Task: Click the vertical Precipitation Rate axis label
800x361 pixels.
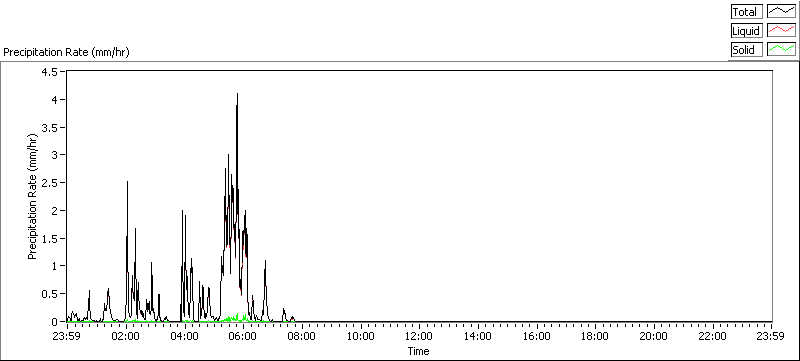Action: tap(32, 196)
